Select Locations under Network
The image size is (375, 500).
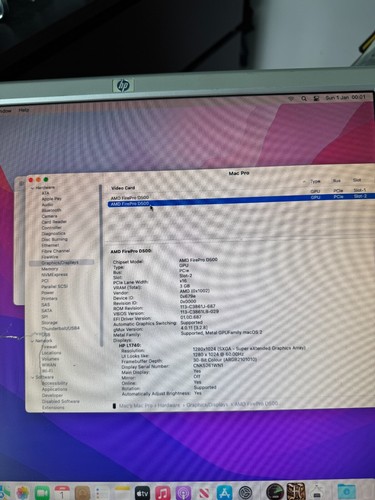coord(51,353)
